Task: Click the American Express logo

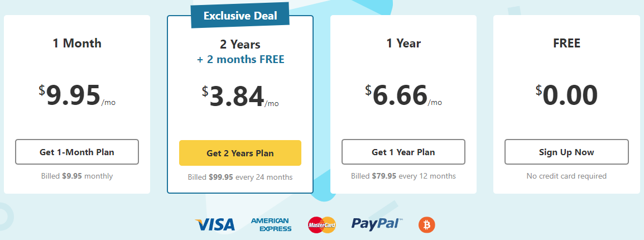Action: [271, 225]
